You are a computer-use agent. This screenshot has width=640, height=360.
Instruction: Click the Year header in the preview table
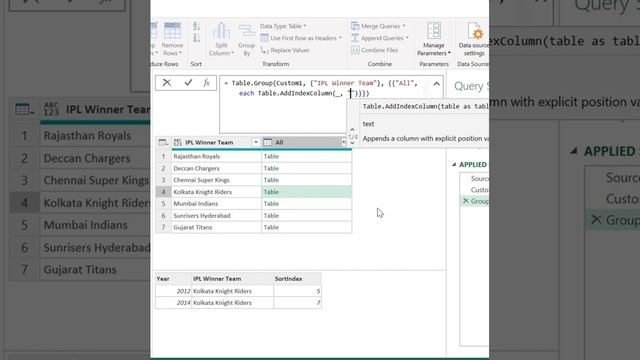click(x=173, y=279)
